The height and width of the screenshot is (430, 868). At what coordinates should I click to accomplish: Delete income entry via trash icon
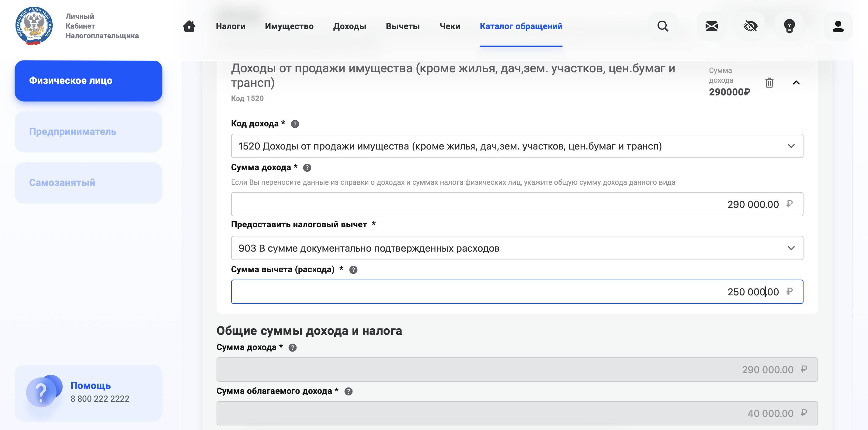point(769,82)
